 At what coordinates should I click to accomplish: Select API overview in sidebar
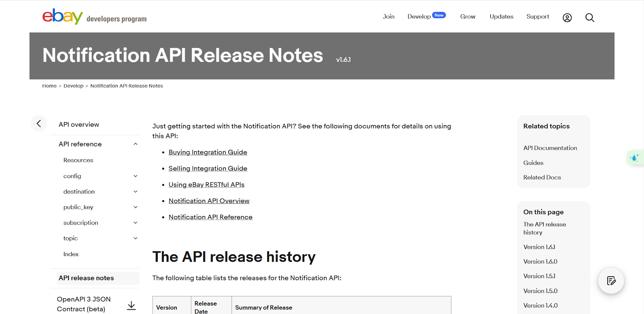coord(79,125)
